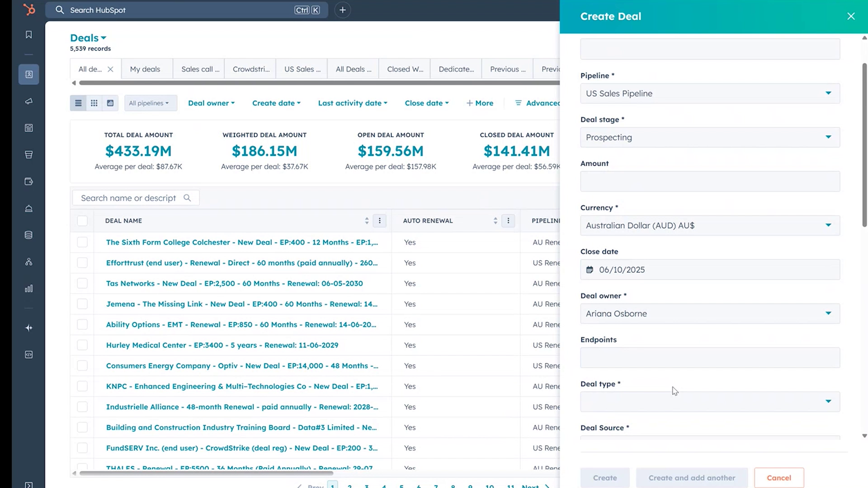Switch to board view for deals

pos(94,103)
